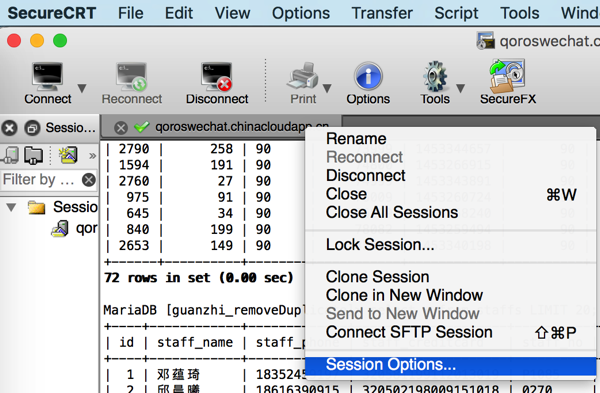Show more Session Manager toolbar items
Viewport: 600px width, 393px height.
92,155
